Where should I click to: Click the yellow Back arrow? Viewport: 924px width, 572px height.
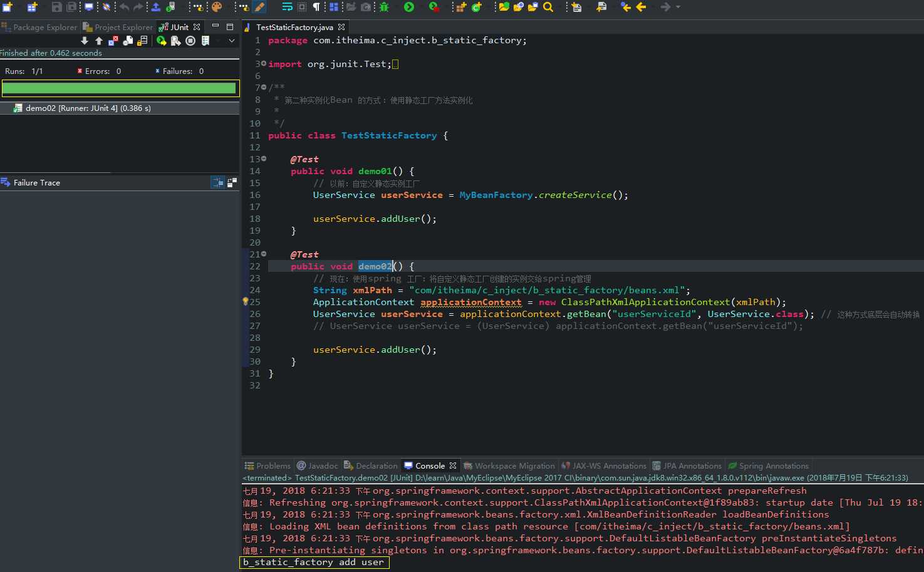click(641, 7)
